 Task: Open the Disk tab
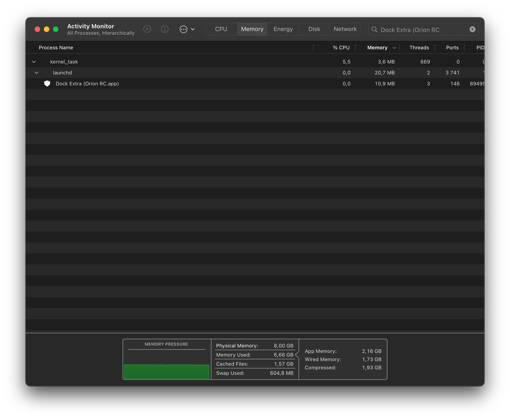click(x=314, y=29)
